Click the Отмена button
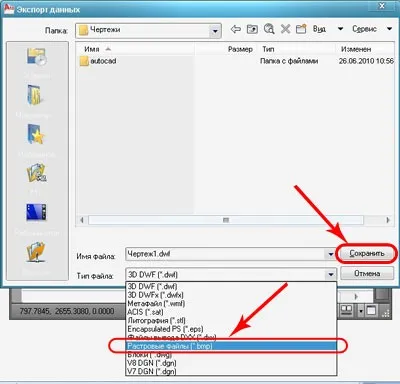The width and height of the screenshot is (400, 384). 367,274
